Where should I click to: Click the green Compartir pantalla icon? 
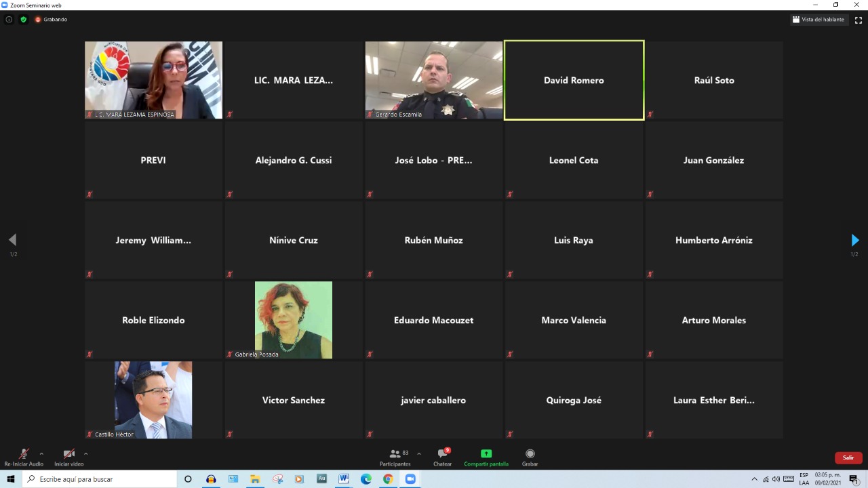coord(486,454)
